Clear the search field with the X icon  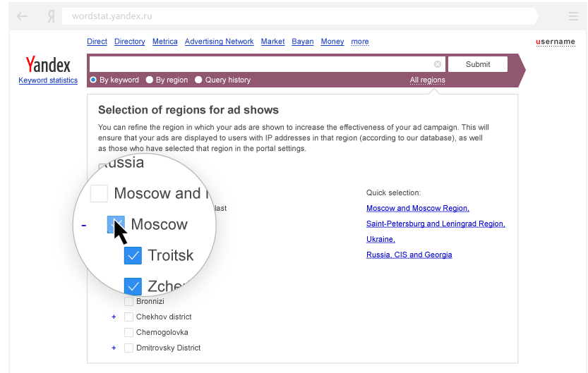click(437, 64)
